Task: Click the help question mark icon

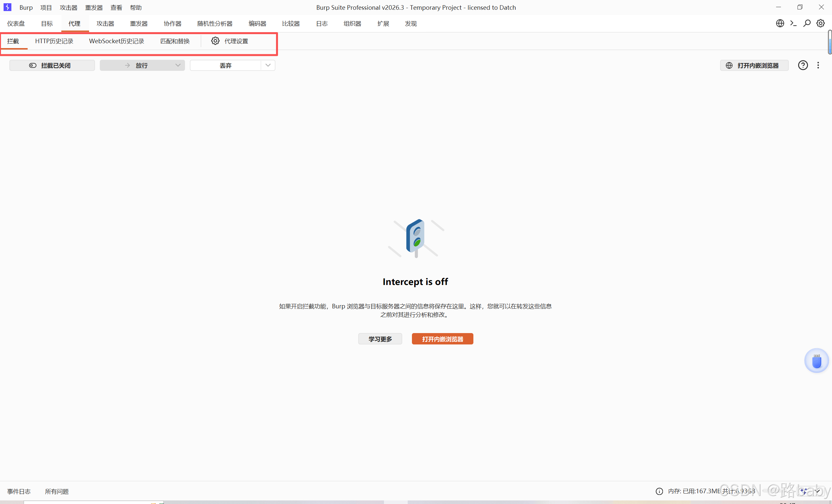Action: [803, 65]
